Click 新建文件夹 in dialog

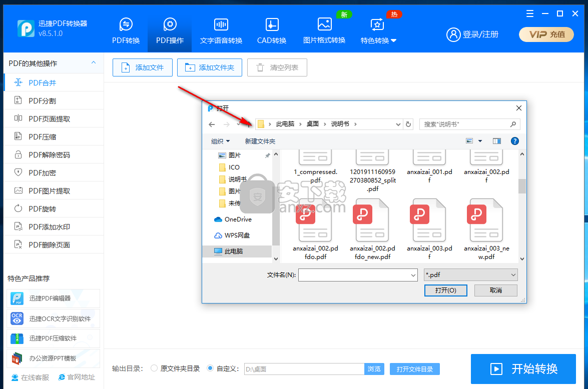point(260,141)
